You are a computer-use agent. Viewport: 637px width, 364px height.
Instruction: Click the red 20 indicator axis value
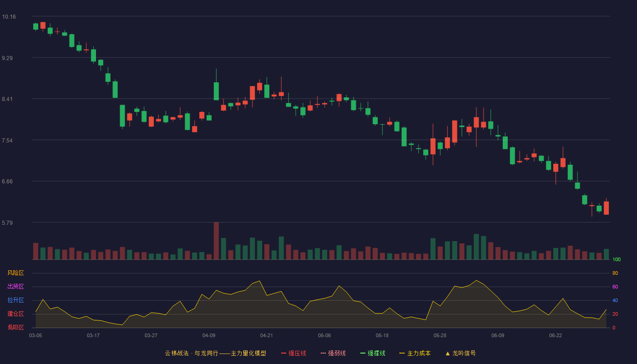[x=615, y=314]
